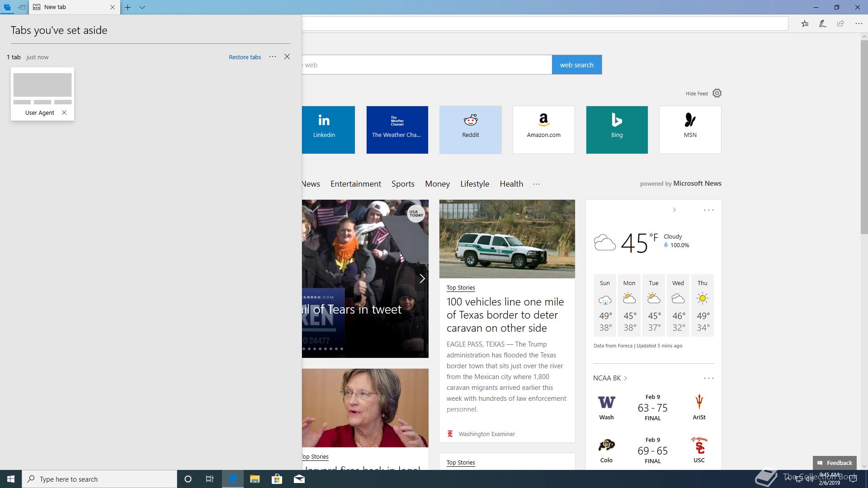
Task: Click the Microsoft Edge taskbar icon
Action: click(233, 479)
